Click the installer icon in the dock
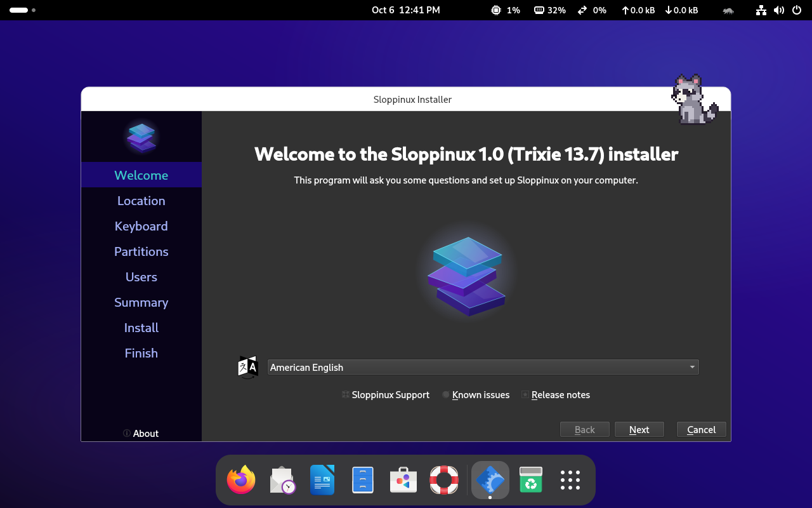812x508 pixels. point(490,480)
